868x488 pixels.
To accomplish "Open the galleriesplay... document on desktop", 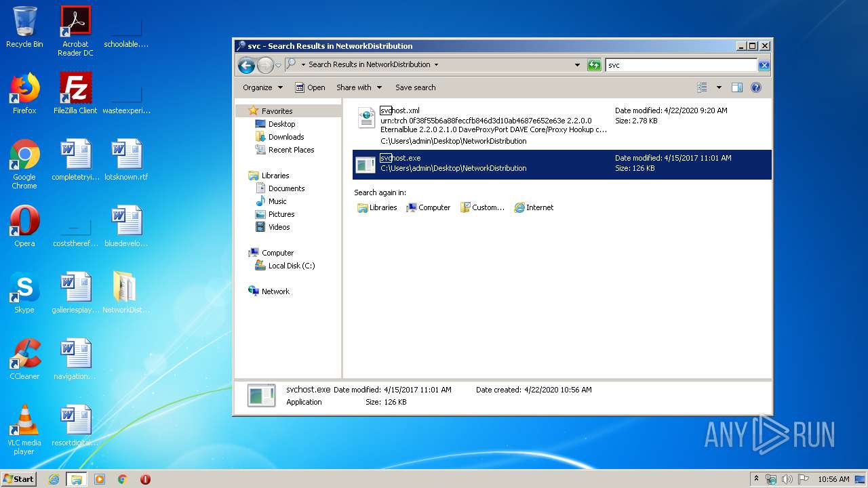I will (x=75, y=293).
